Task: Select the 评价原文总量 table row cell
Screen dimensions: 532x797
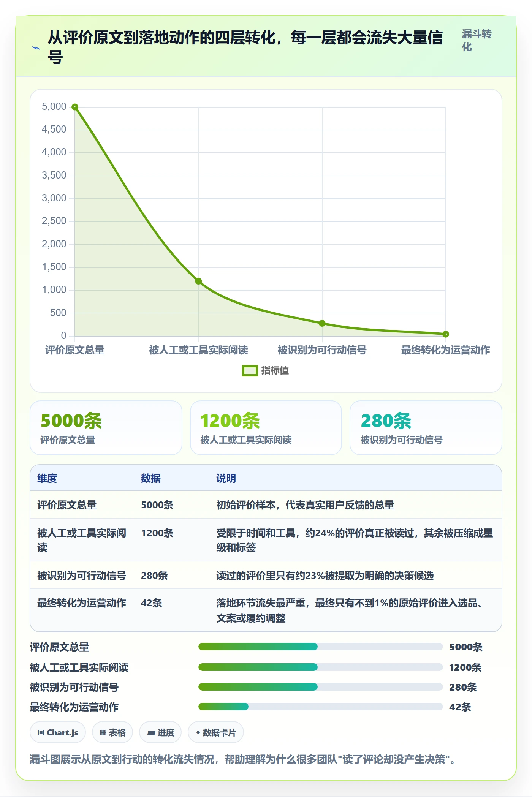Action: coord(67,505)
